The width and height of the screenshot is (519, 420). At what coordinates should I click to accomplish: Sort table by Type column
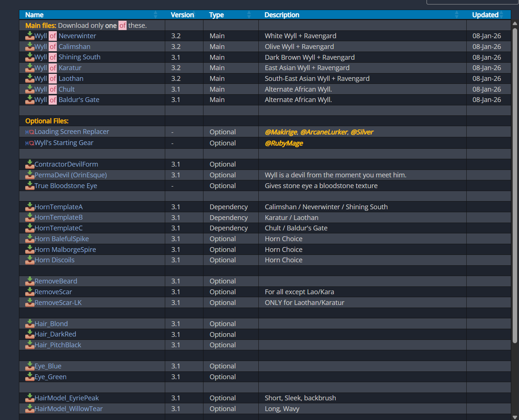click(231, 15)
